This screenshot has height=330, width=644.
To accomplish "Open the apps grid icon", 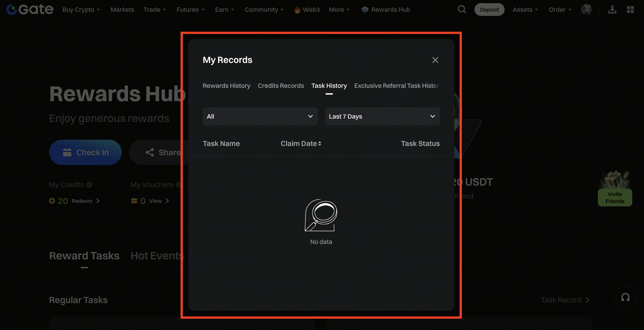I will tap(630, 10).
